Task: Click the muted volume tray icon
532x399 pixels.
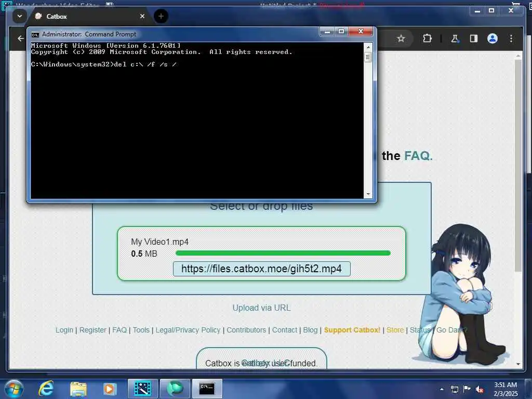Action: tap(480, 389)
